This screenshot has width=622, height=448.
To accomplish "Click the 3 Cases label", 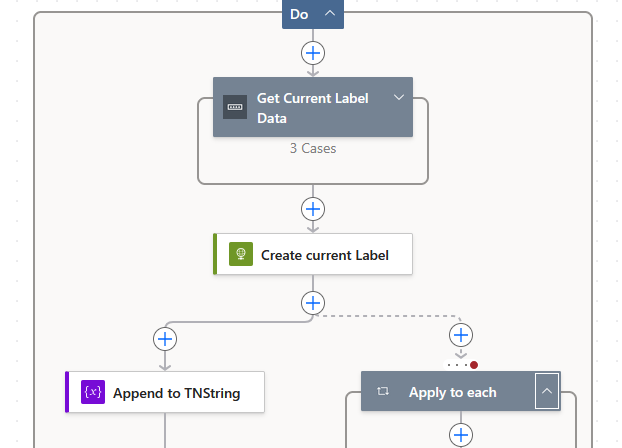I will 312,148.
